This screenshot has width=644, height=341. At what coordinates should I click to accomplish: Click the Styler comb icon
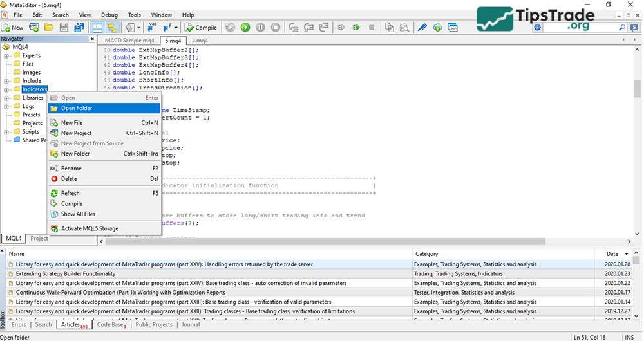(x=422, y=28)
